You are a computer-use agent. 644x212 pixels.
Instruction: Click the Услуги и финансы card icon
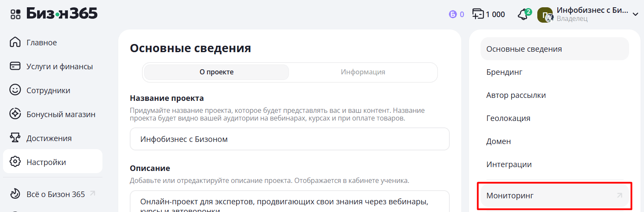tap(15, 67)
